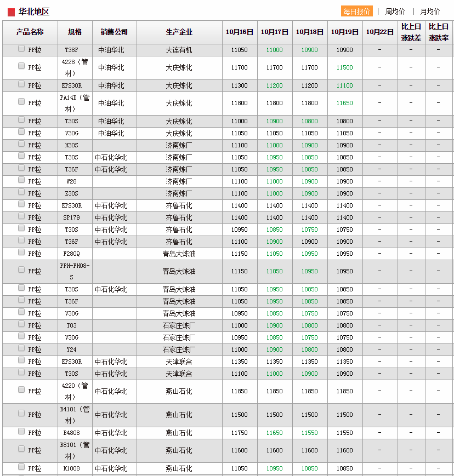
Task: Select checkbox for V30G 大庆炼化 row
Action: click(x=21, y=132)
